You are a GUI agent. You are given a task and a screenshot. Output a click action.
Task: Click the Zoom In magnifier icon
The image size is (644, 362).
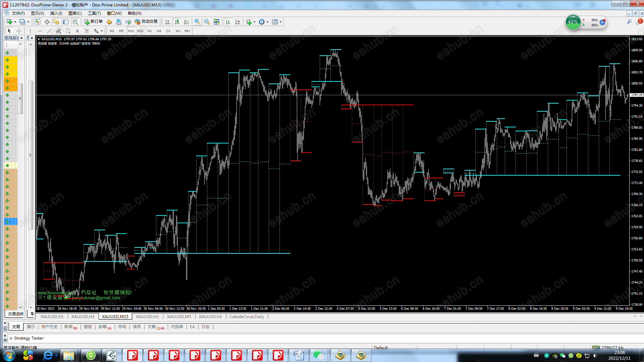click(x=197, y=22)
